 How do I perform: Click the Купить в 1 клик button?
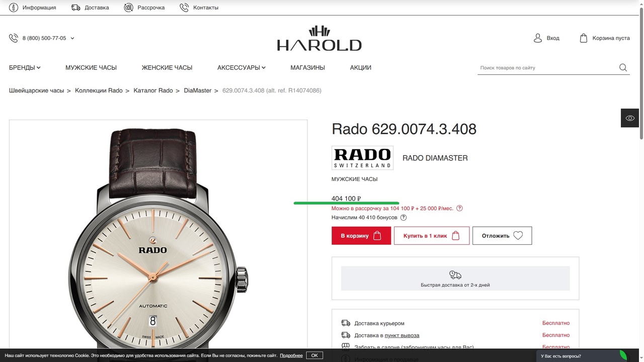(432, 236)
